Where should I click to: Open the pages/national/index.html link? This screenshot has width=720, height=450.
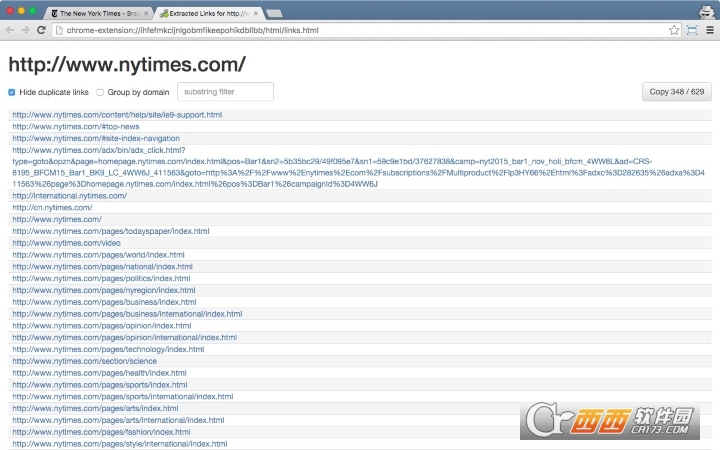[102, 267]
